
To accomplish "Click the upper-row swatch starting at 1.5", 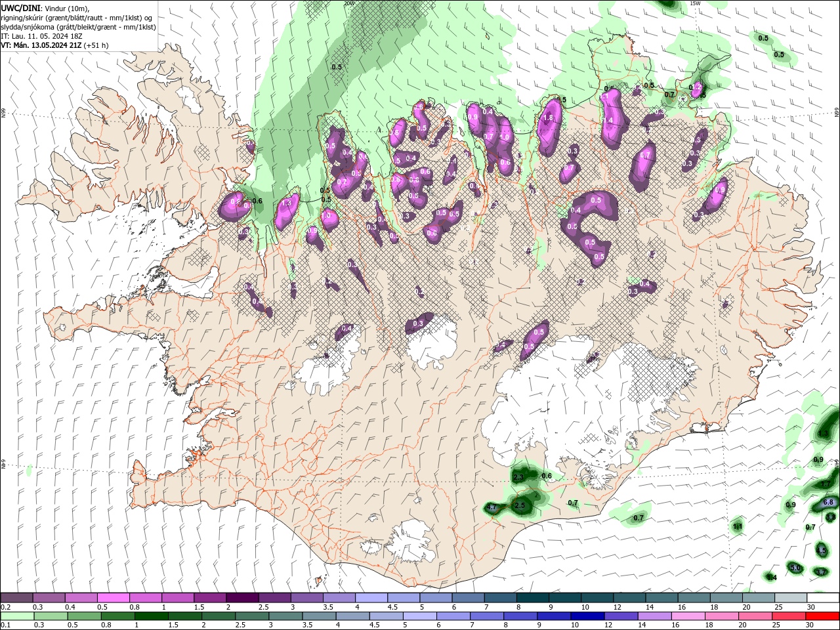I will pyautogui.click(x=209, y=598).
